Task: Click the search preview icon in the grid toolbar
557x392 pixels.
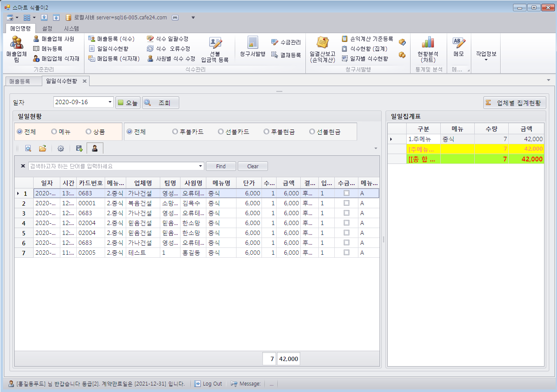Action: [x=28, y=148]
